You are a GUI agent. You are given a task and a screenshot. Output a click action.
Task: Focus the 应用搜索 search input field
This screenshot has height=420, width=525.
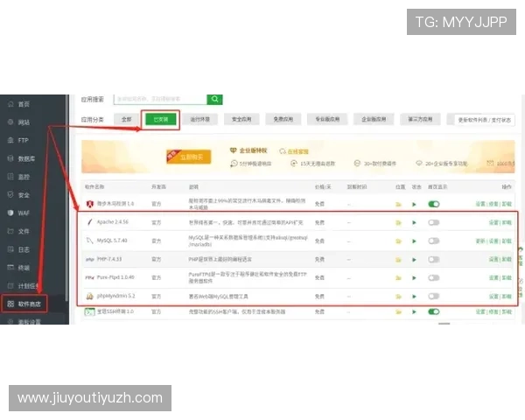160,99
